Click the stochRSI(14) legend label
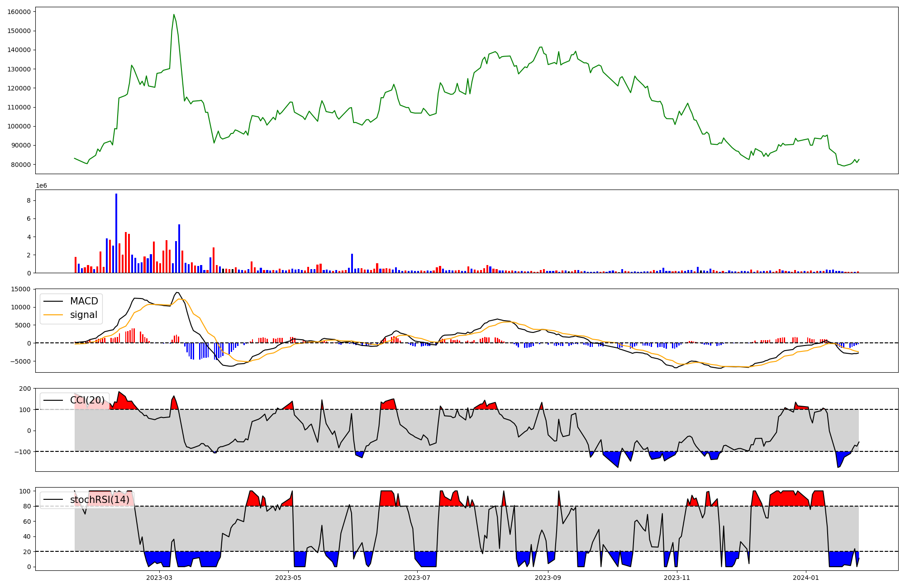Image resolution: width=905 pixels, height=588 pixels. click(x=100, y=500)
